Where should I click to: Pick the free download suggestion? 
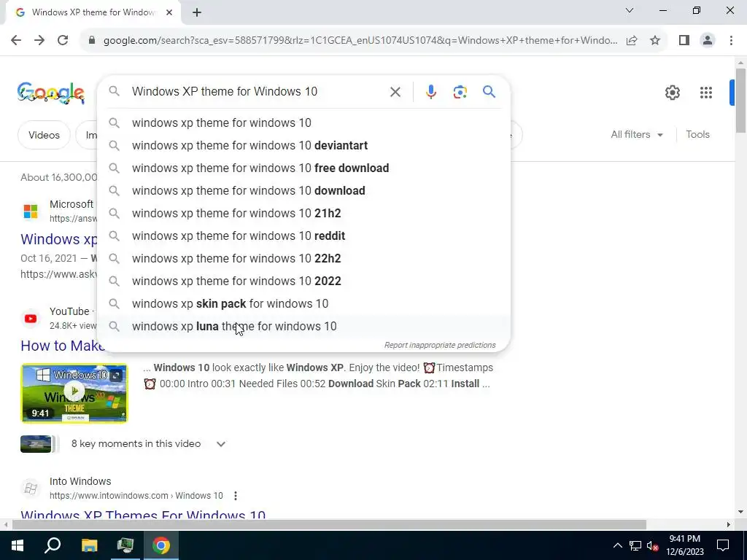(303, 168)
